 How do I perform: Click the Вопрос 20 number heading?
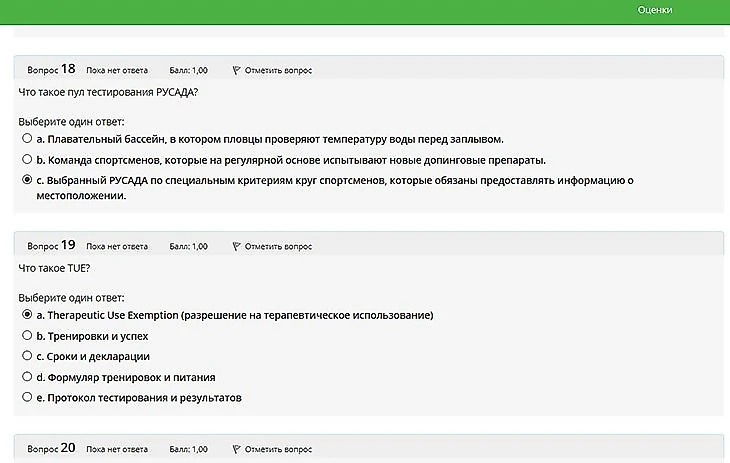pyautogui.click(x=52, y=449)
